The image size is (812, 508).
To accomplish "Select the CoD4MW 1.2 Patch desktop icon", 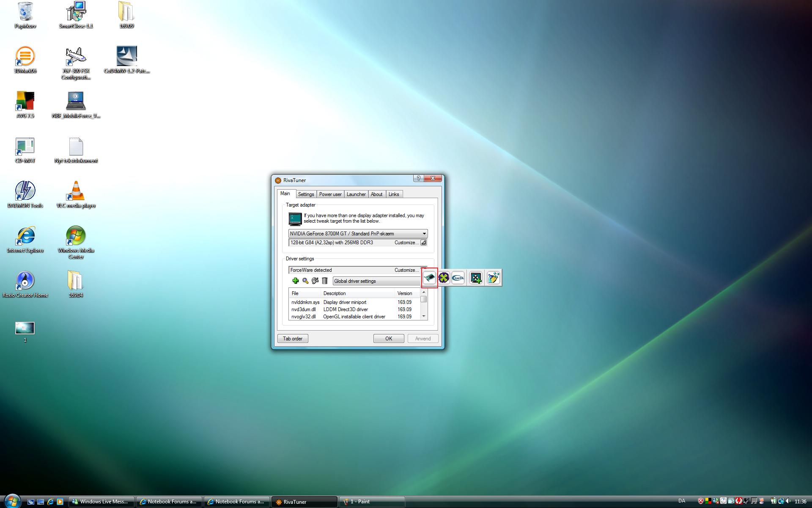I will point(126,60).
